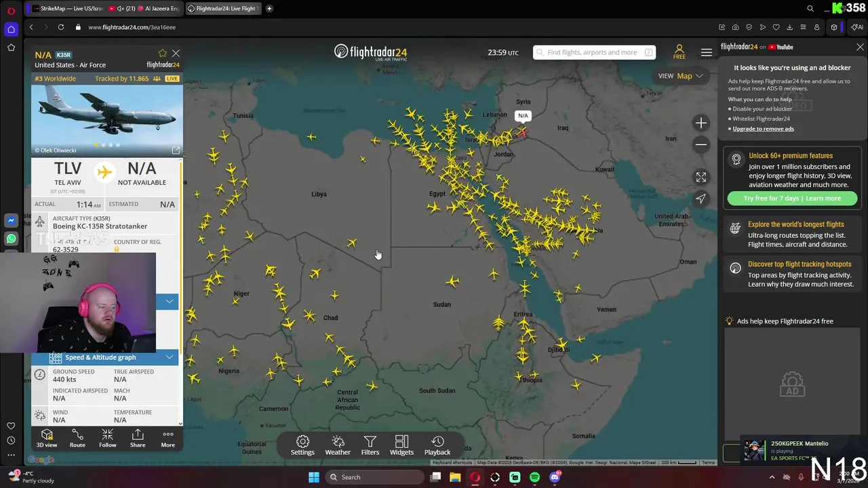
Task: Click the search flights and airports field
Action: point(594,52)
